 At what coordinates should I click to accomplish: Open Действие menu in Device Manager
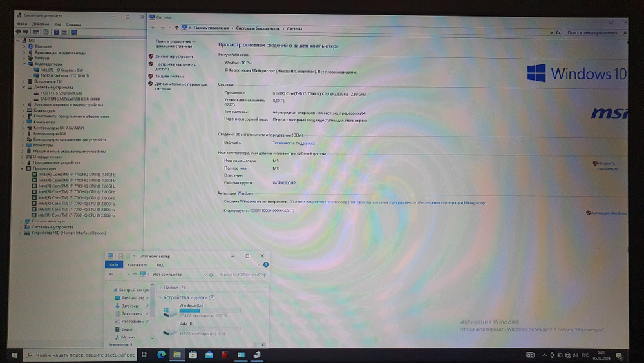pyautogui.click(x=40, y=25)
